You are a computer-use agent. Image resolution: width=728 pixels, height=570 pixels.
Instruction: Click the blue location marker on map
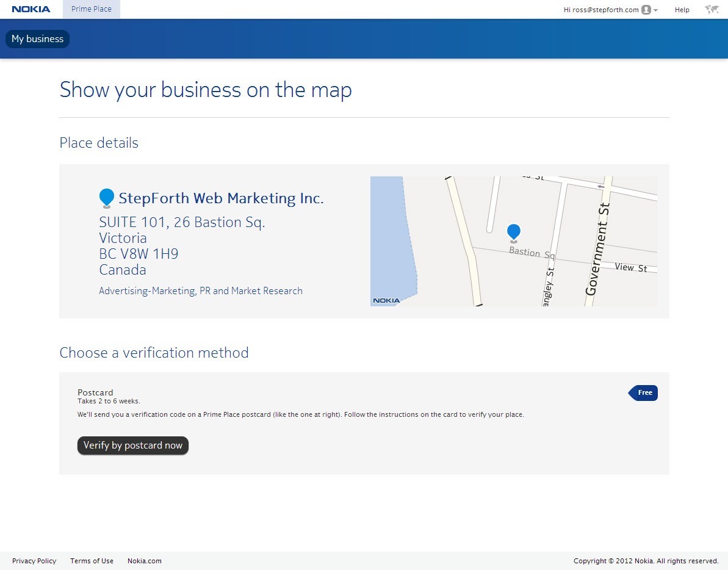(x=514, y=231)
